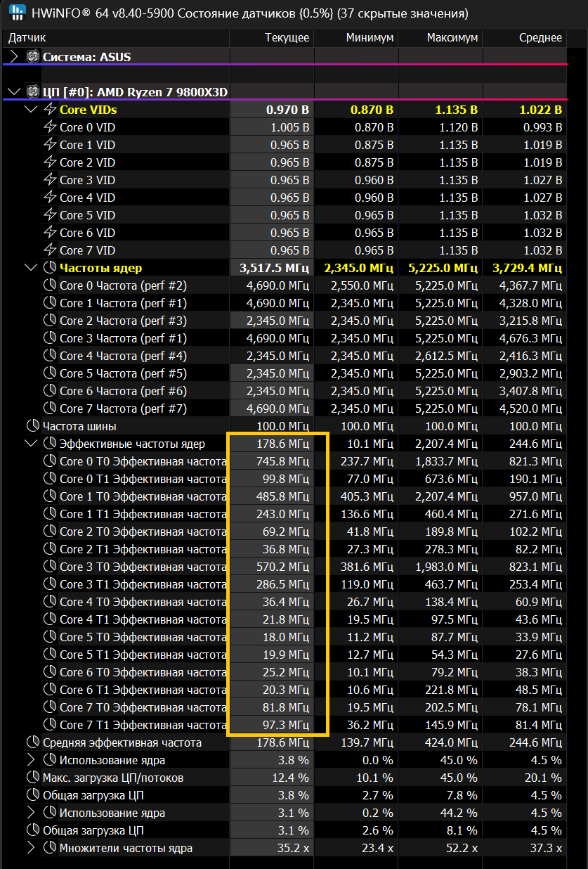Click the voltage icon next to Core 4 VID

pyautogui.click(x=50, y=197)
